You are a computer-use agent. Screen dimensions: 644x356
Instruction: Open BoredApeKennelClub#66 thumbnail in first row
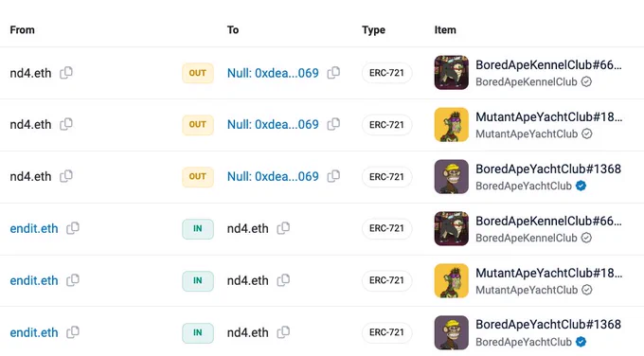tap(452, 73)
